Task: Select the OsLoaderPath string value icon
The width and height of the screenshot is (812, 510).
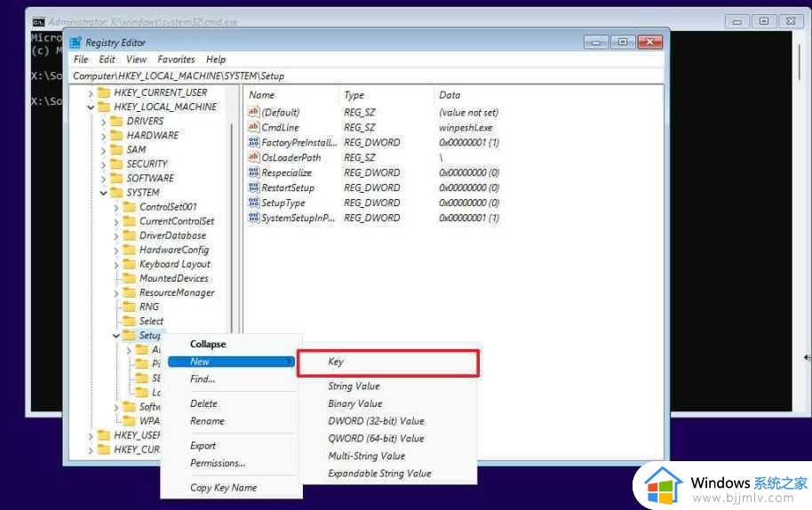Action: coord(254,157)
